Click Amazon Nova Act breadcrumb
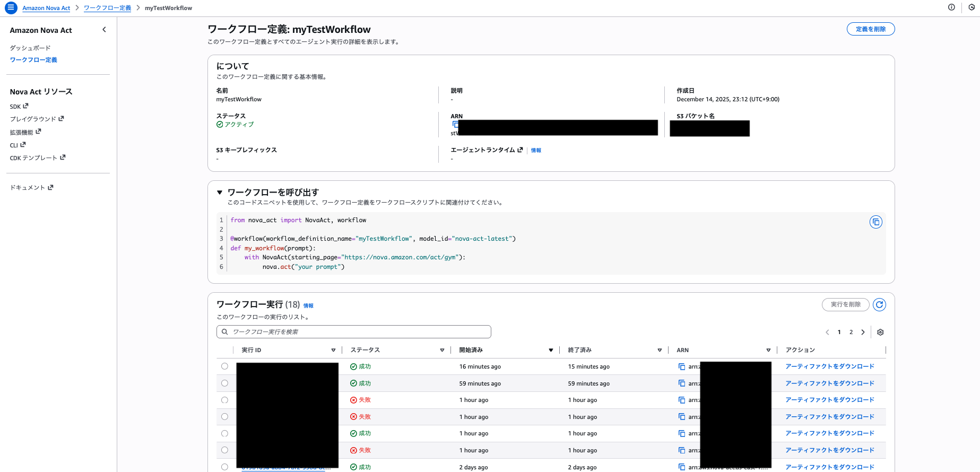Image resolution: width=980 pixels, height=472 pixels. coord(46,8)
